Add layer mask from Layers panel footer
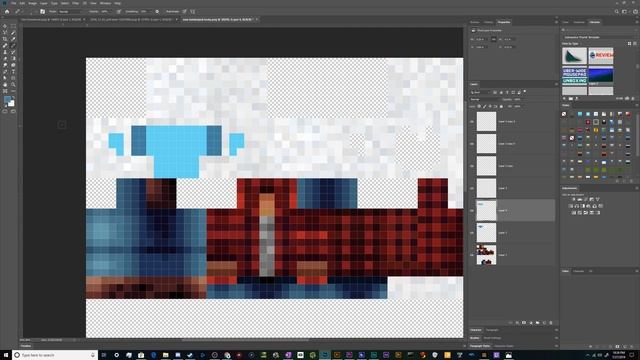 click(524, 322)
